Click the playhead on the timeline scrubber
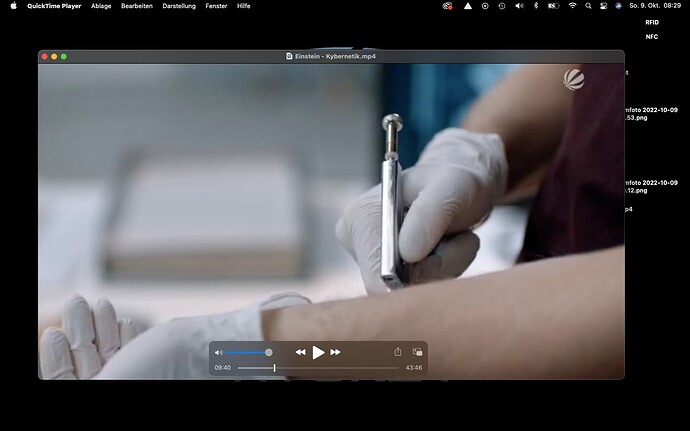 pos(274,368)
